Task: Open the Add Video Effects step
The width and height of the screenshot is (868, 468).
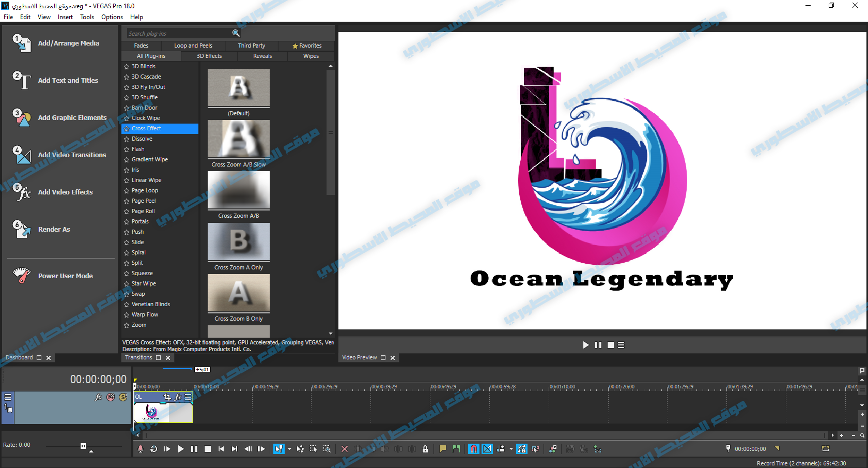Action: pyautogui.click(x=54, y=192)
